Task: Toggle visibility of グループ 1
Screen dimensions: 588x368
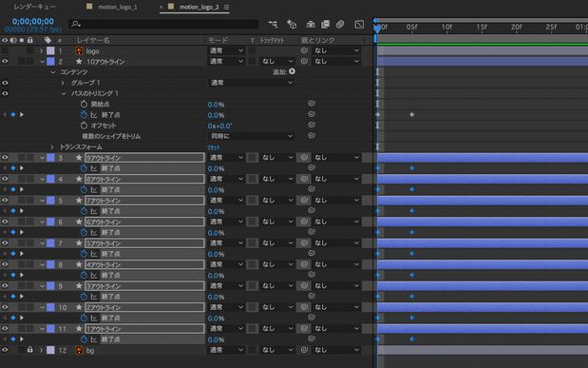Action: (x=5, y=83)
